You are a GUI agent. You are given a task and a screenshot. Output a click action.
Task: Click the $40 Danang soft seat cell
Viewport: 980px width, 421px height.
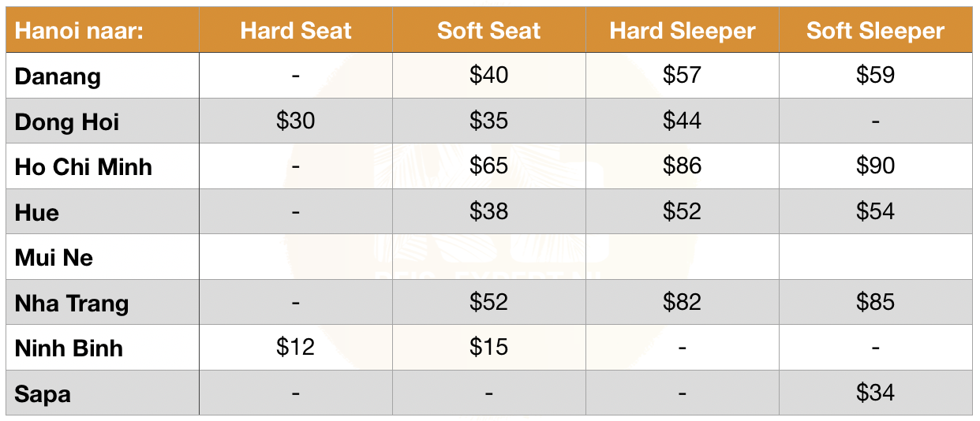489,75
